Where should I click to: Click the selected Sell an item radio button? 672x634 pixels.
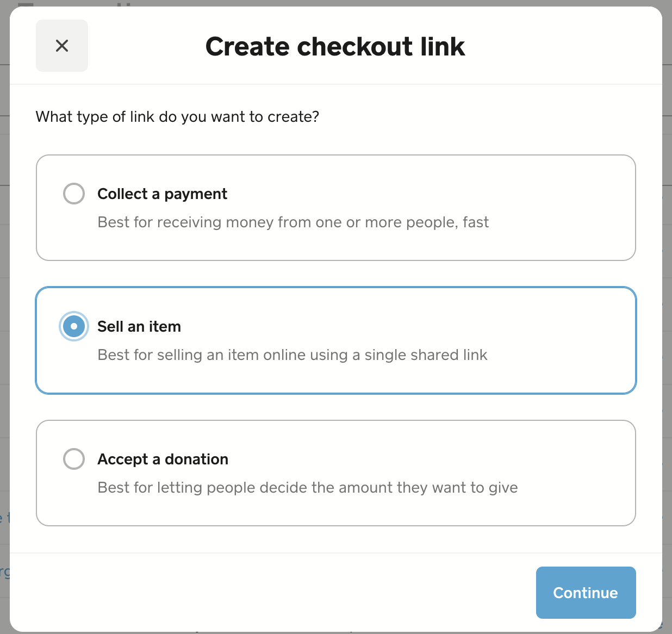coord(74,326)
